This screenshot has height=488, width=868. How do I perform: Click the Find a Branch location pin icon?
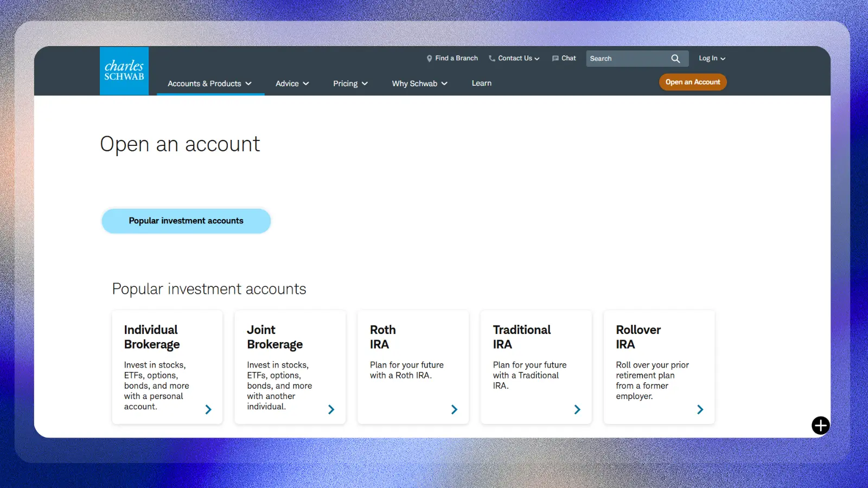(x=429, y=59)
